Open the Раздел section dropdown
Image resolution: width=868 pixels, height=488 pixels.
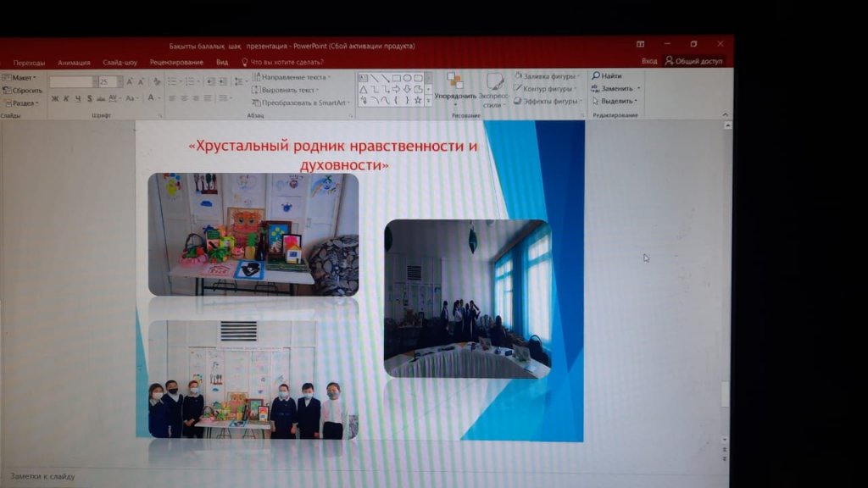point(21,103)
